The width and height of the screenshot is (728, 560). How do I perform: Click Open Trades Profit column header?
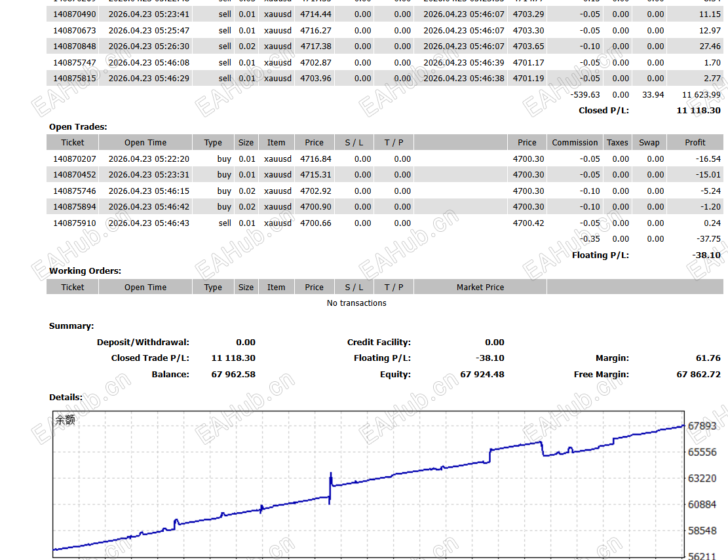(x=695, y=143)
